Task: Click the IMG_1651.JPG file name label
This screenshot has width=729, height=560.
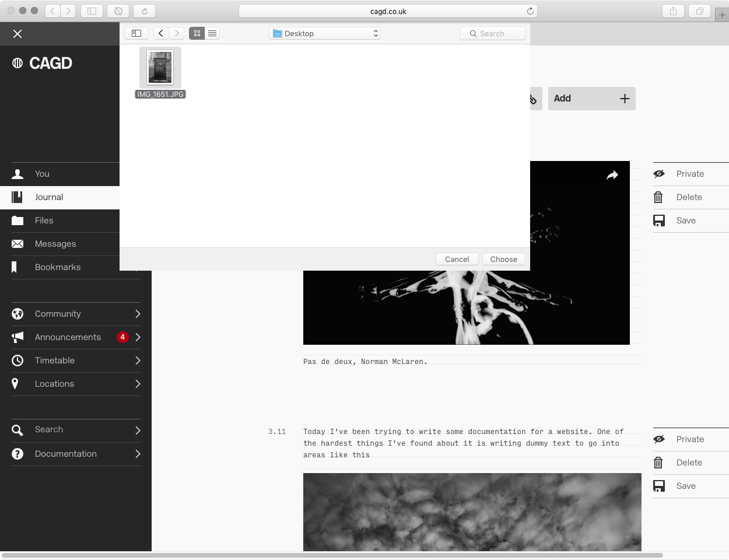Action: coord(160,94)
